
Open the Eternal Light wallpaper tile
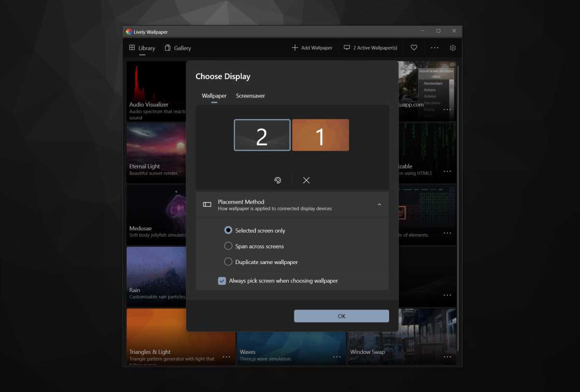coord(156,153)
